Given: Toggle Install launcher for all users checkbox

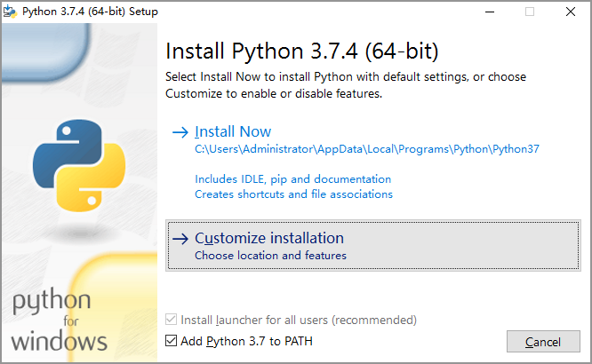Looking at the screenshot, I should [x=172, y=320].
